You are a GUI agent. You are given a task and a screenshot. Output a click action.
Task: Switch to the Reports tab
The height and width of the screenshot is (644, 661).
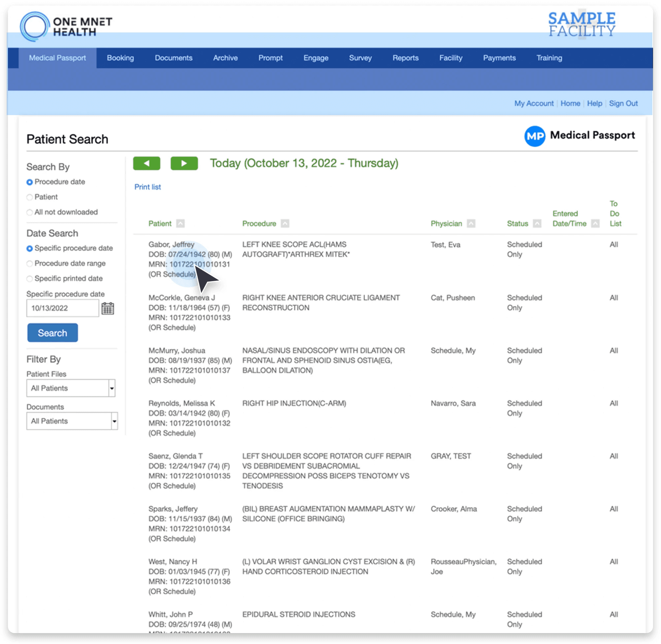pyautogui.click(x=405, y=58)
